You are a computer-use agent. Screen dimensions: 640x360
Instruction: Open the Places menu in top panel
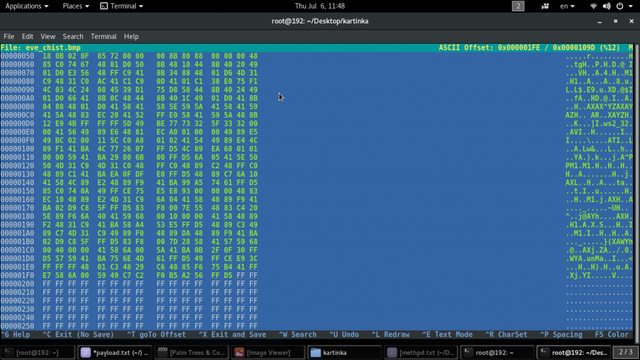coord(76,6)
